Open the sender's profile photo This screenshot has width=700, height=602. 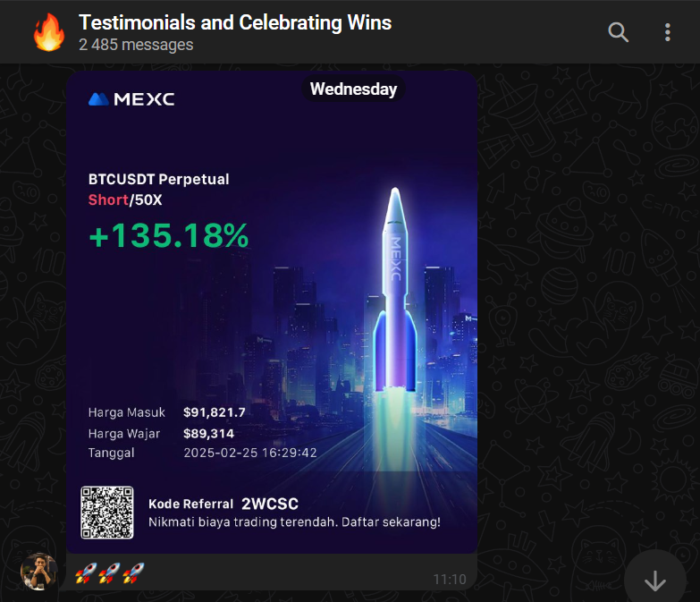39,572
